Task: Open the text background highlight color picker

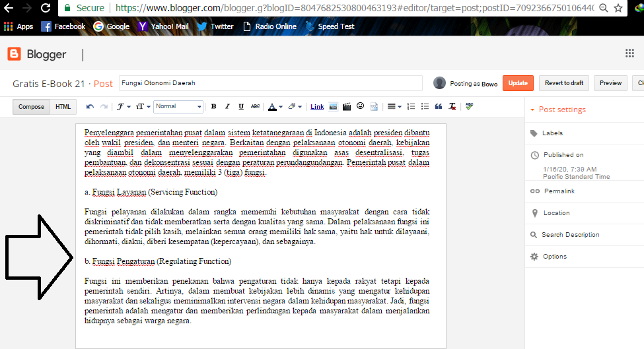Action: coord(295,107)
